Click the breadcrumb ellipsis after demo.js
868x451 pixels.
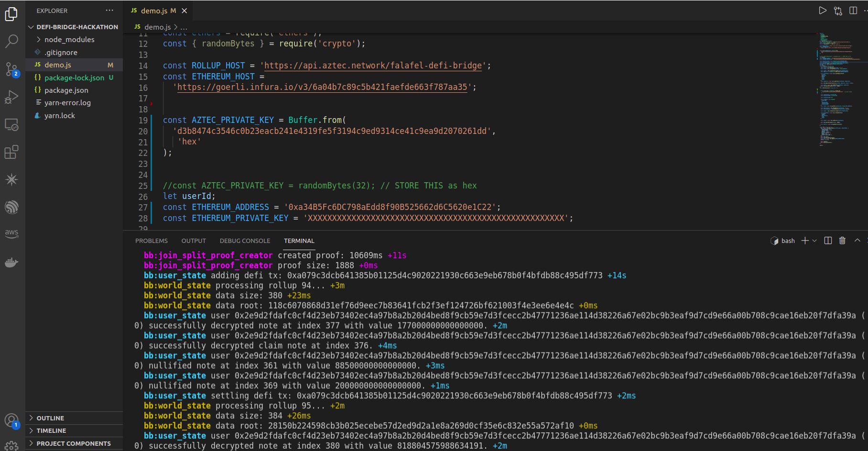click(184, 27)
